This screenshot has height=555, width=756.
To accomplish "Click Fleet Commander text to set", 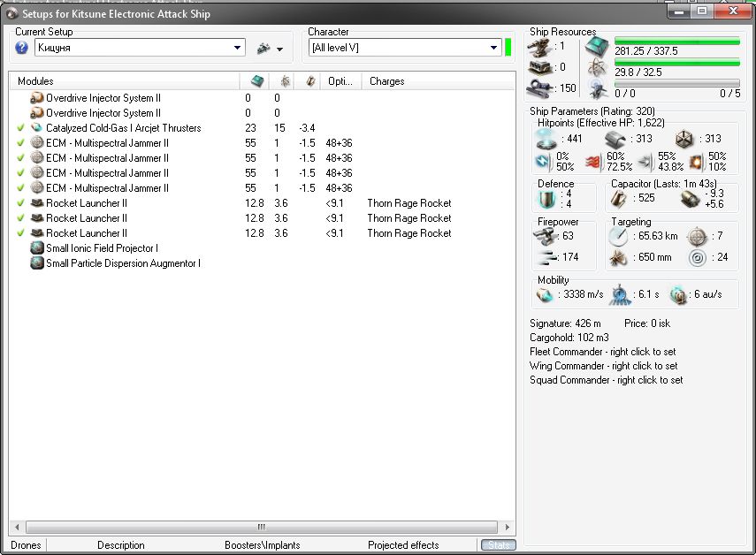I will pyautogui.click(x=603, y=352).
